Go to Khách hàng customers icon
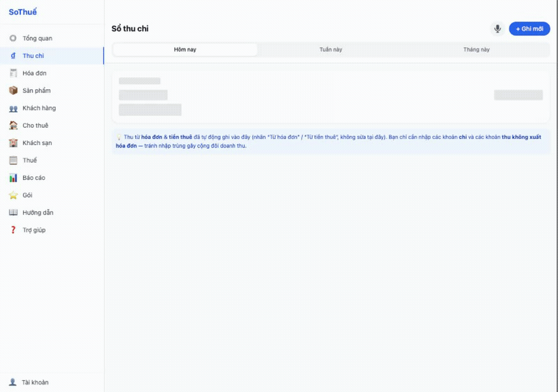This screenshot has height=392, width=558. click(13, 109)
